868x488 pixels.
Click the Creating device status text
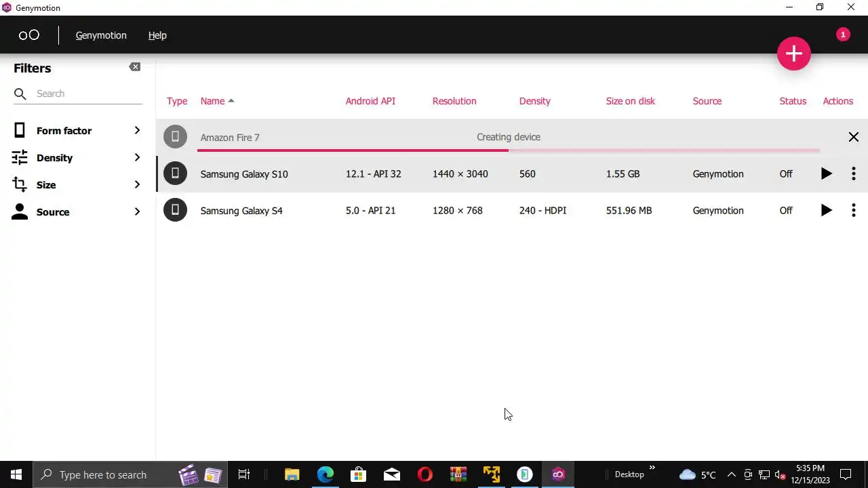point(509,137)
